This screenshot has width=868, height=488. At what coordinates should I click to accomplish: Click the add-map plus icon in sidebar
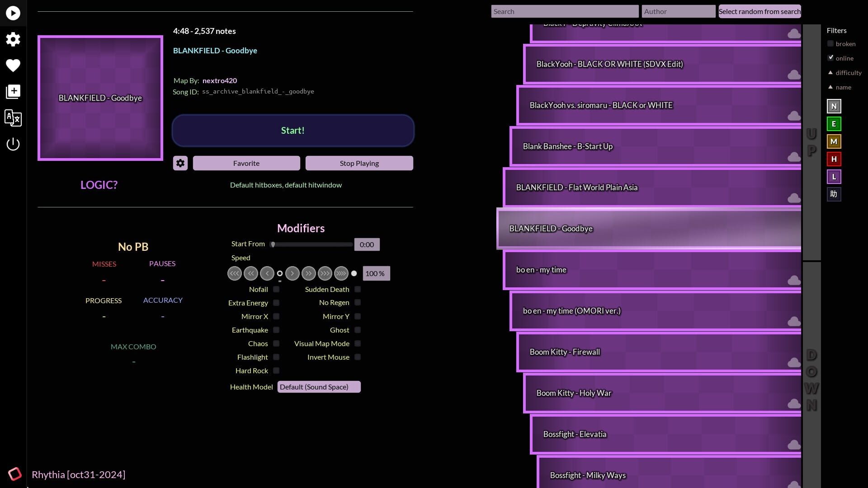[13, 91]
